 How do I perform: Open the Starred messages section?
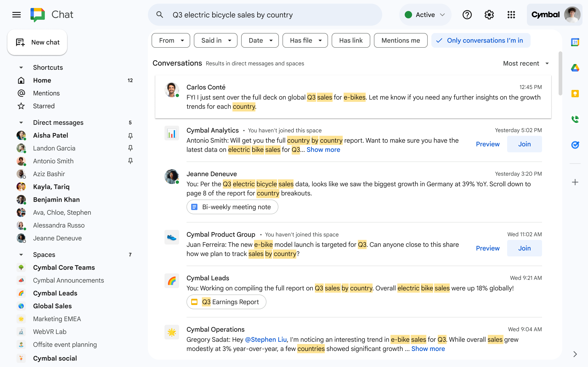(x=44, y=106)
